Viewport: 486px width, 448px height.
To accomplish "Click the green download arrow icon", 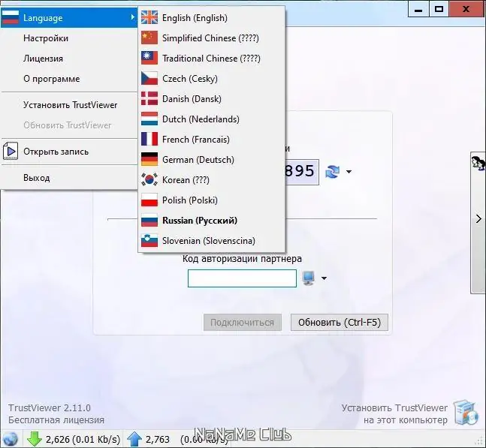I will click(x=35, y=439).
